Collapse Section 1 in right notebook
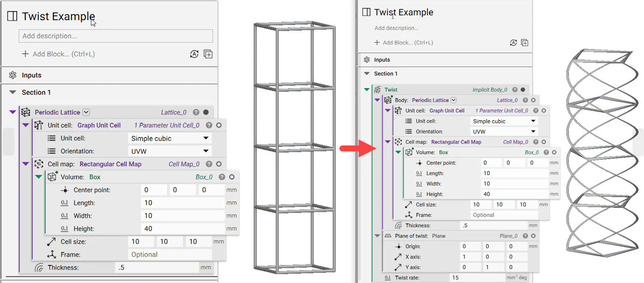The image size is (644, 283). [367, 74]
